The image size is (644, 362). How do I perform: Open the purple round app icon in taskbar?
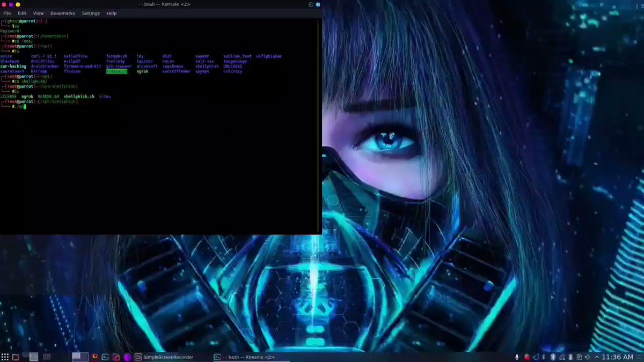tap(127, 357)
